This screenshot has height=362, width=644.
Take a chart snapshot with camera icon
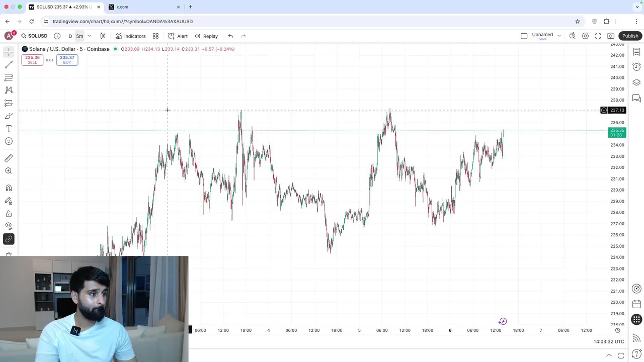pyautogui.click(x=610, y=36)
